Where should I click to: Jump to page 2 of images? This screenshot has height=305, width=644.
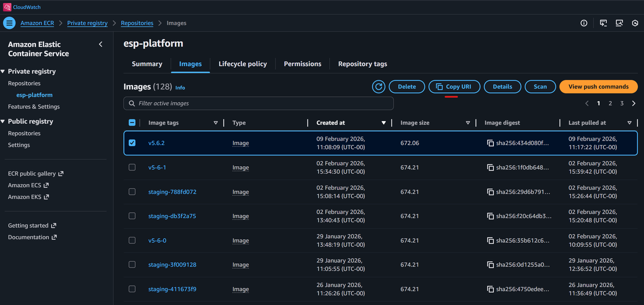[610, 103]
